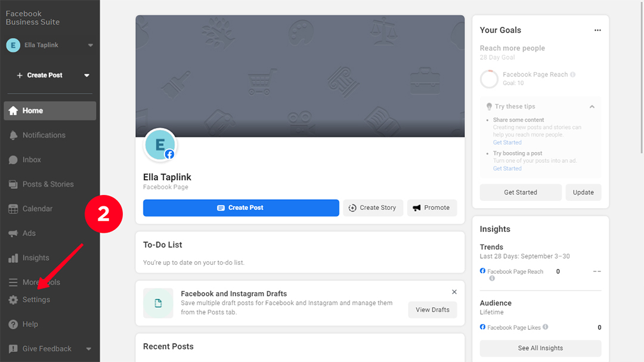Viewport: 644px width, 362px height.
Task: Click Get Started link under Try boosting a post
Action: [507, 168]
